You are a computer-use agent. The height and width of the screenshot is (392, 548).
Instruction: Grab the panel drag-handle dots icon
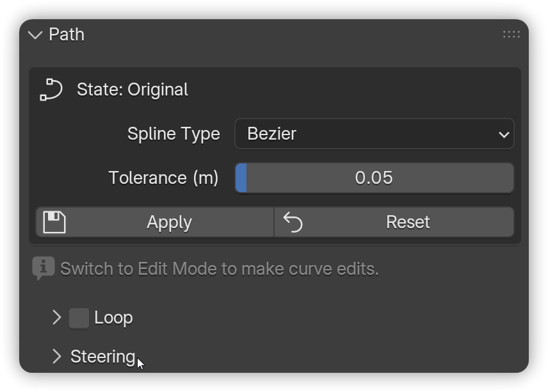pos(512,35)
